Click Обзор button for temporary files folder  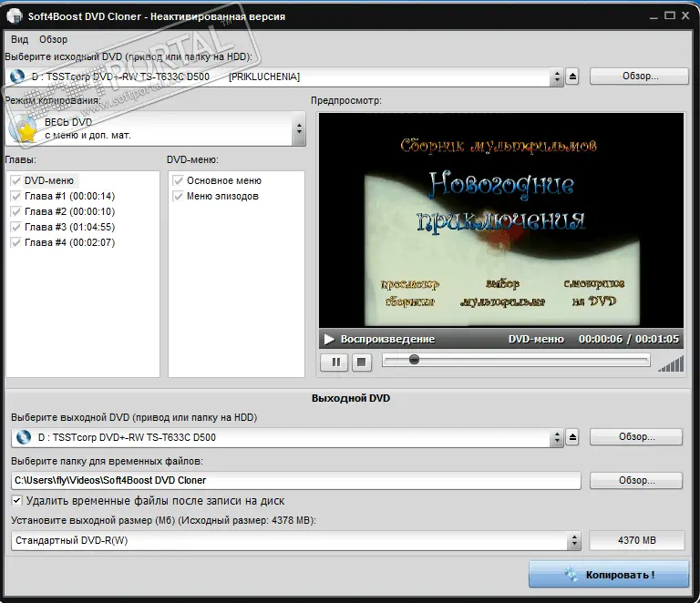coord(635,480)
